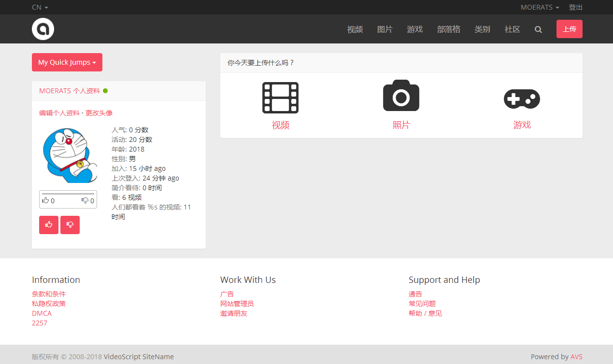613x364 pixels.
Task: Open the 部落格 menu item
Action: click(x=449, y=29)
